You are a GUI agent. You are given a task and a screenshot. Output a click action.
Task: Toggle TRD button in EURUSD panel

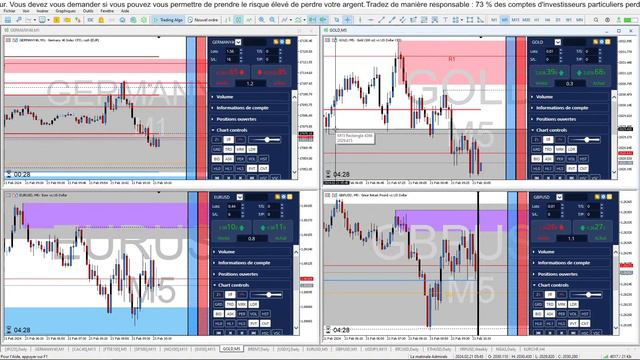230,304
